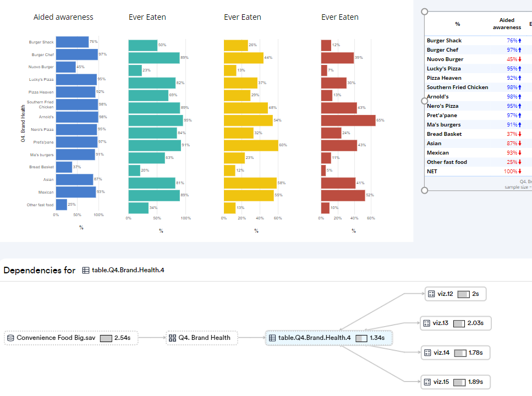Click the blue up arrow in the table's Arnold's row
This screenshot has height=396, width=532.
[519, 97]
